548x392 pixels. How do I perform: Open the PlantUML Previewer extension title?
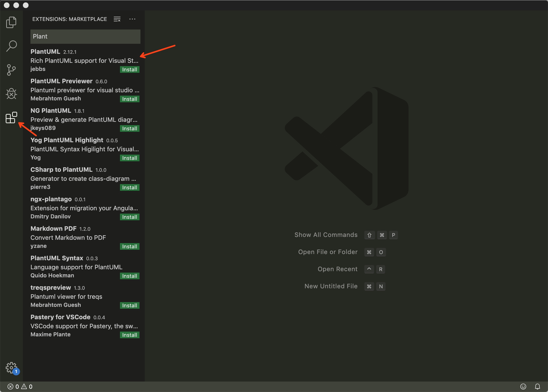click(x=61, y=81)
